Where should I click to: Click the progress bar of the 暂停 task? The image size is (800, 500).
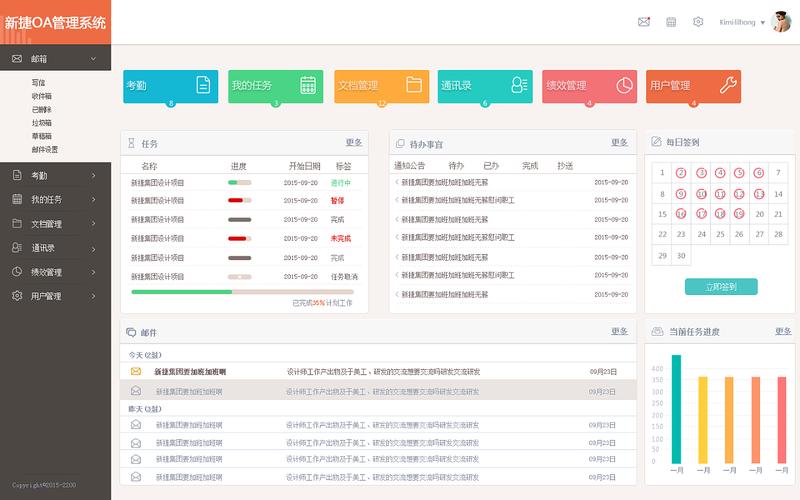(239, 200)
